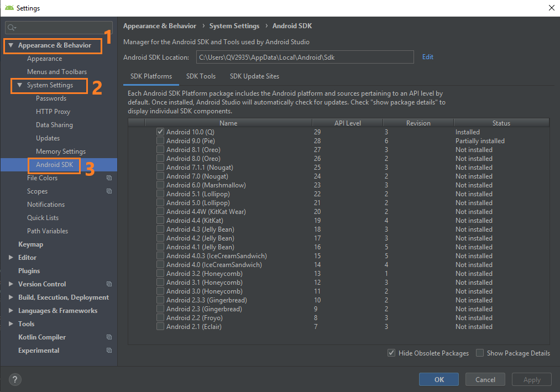Click the project-level icon beside Experimental
Image resolution: width=560 pixels, height=392 pixels.
(x=109, y=351)
